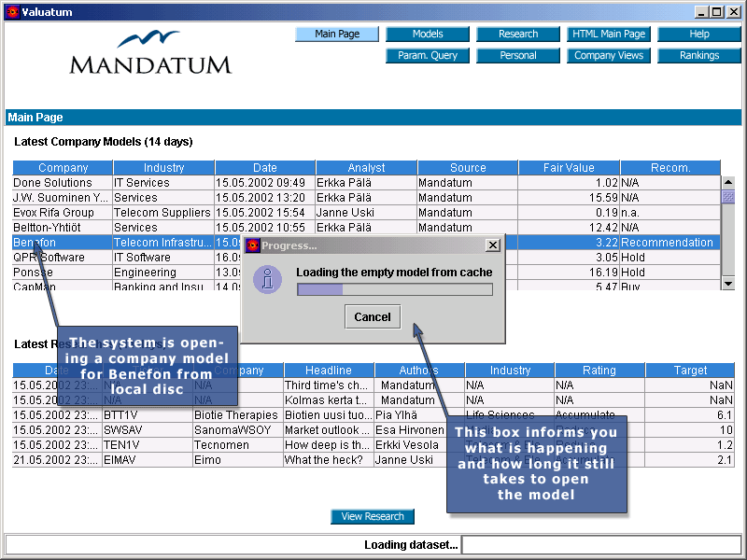Open the Company Views section
The width and height of the screenshot is (747, 560).
coord(609,55)
